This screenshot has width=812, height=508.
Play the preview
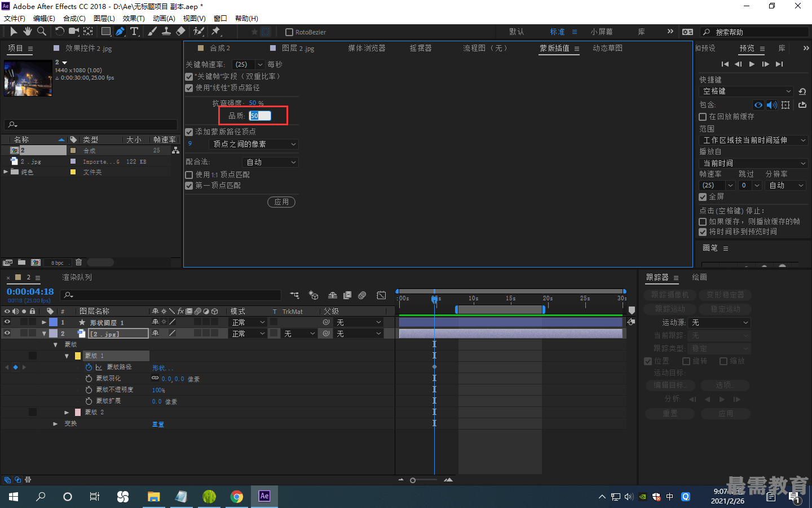752,64
